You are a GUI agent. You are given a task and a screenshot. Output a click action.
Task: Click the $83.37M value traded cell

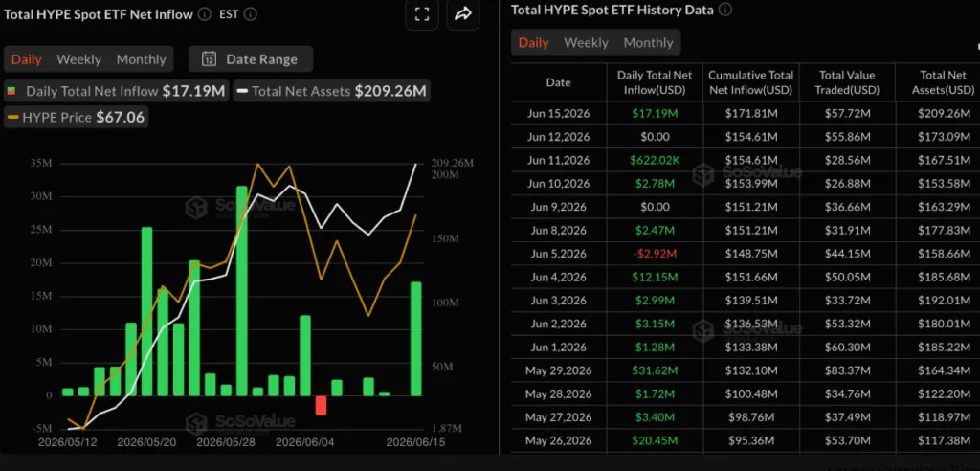(x=847, y=370)
